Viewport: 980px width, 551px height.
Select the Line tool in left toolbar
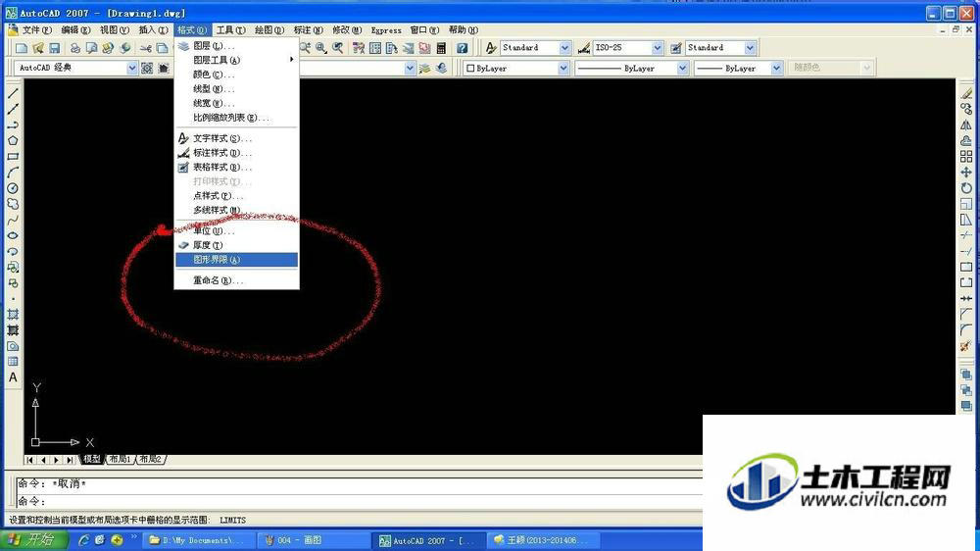tap(13, 93)
